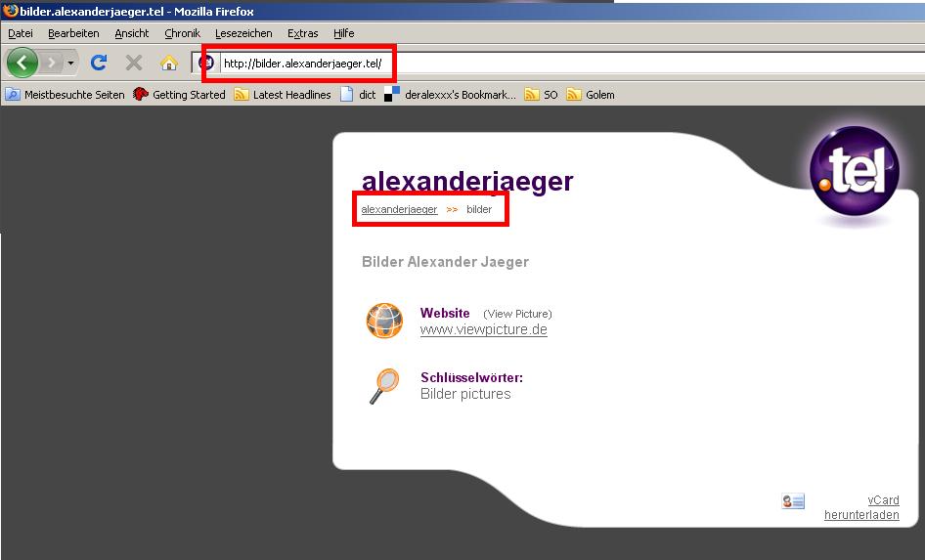925x560 pixels.
Task: Click the Stop loading X icon
Action: 134,63
